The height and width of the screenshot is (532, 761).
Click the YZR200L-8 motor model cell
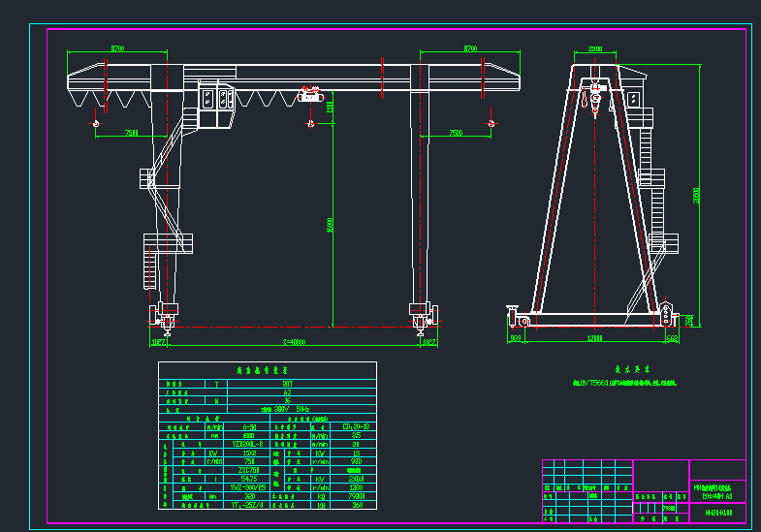249,444
